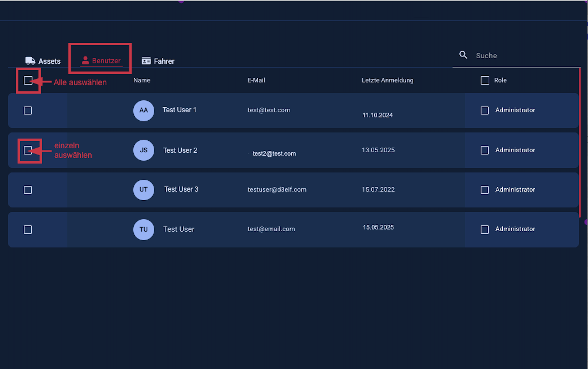Check the select-all checkbox in header
This screenshot has width=588, height=369.
coord(28,80)
